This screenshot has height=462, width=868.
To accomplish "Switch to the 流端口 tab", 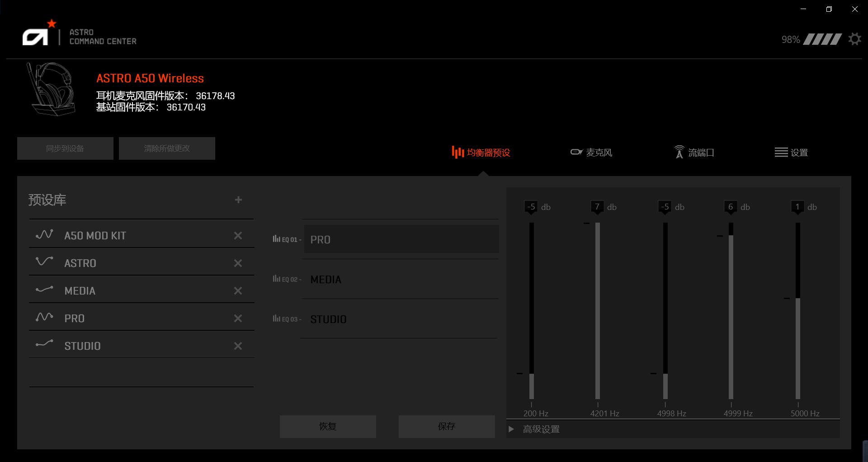I will tap(694, 152).
